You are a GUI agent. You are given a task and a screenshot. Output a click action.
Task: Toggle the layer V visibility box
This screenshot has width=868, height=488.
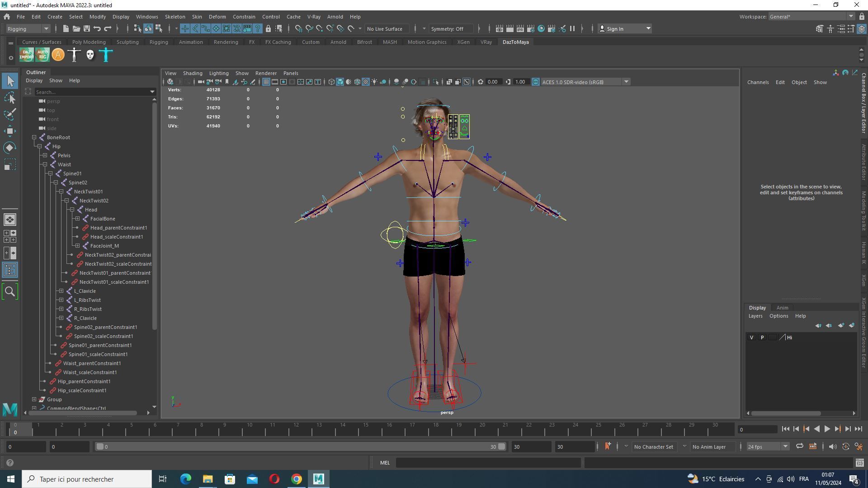coord(751,338)
